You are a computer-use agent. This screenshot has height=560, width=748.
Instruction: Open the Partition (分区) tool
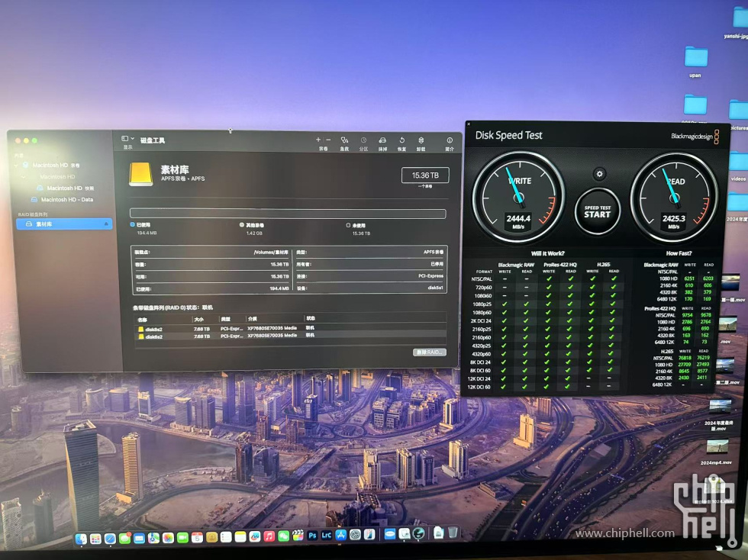click(x=363, y=143)
